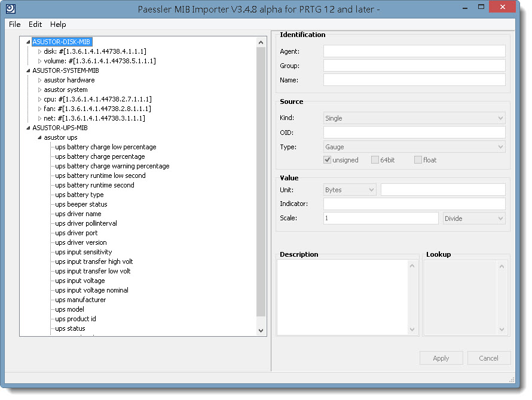Screen dimensions: 532x400
Task: Open the Type dropdown showing Gauge
Action: click(x=414, y=147)
